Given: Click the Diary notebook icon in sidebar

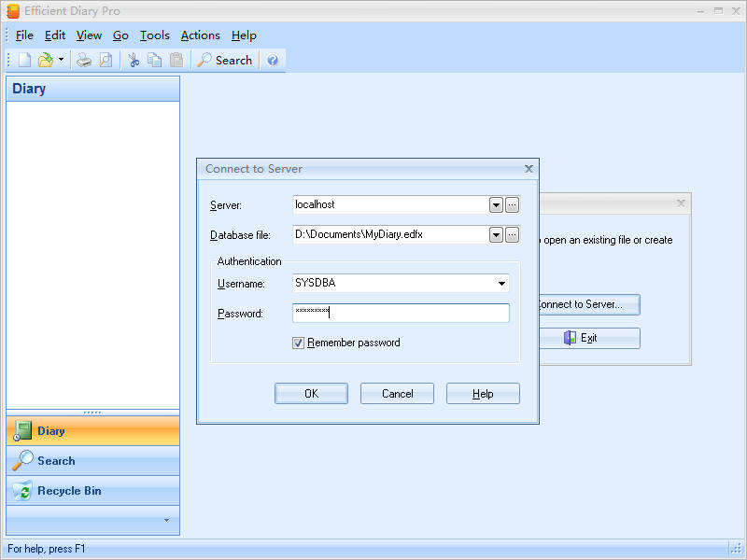Looking at the screenshot, I should tap(22, 431).
